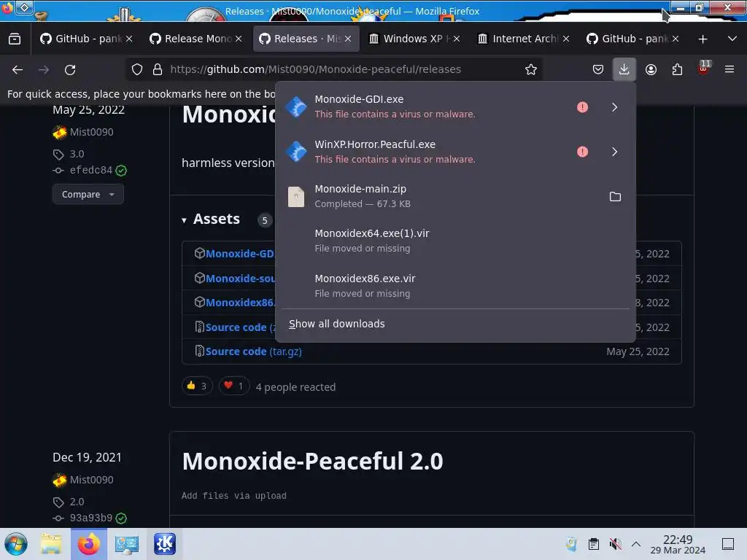Screen dimensions: 747x560
Task: Click the warning icon for WinXP.Horror.Peacful.exe
Action: [582, 152]
